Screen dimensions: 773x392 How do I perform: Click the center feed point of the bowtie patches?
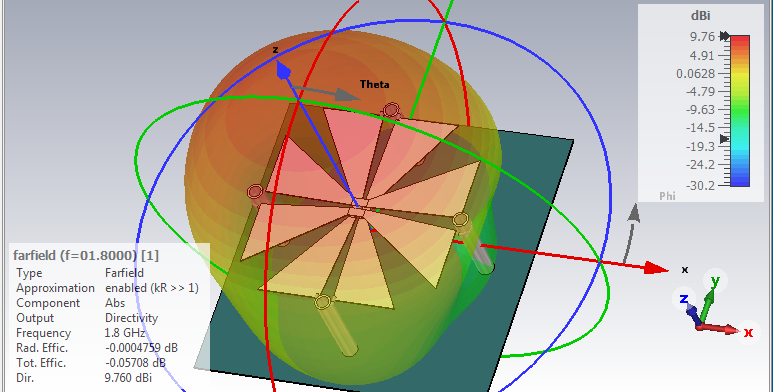tap(357, 212)
